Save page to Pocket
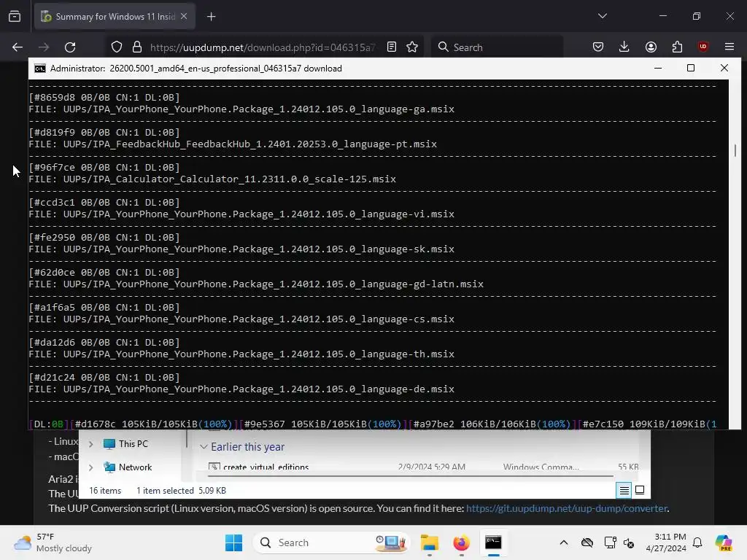747x560 pixels. point(598,47)
